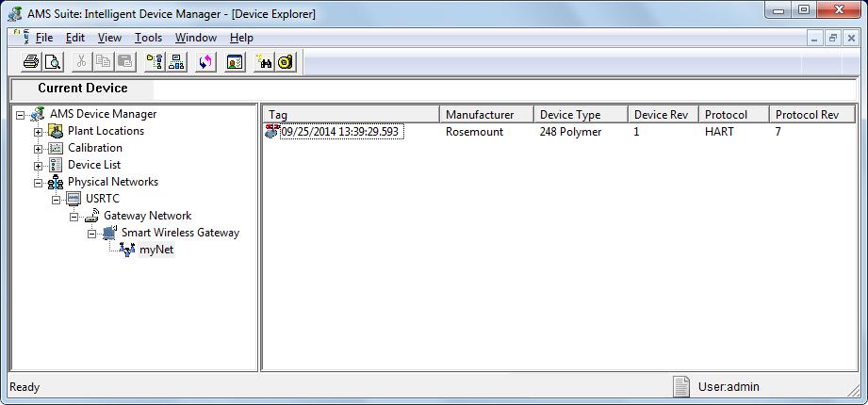The image size is (868, 405).
Task: Collapse the Gateway Network node
Action: [74, 218]
